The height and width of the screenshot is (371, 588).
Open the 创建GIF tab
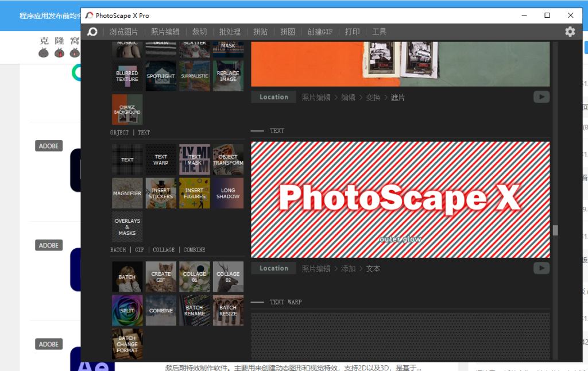320,32
